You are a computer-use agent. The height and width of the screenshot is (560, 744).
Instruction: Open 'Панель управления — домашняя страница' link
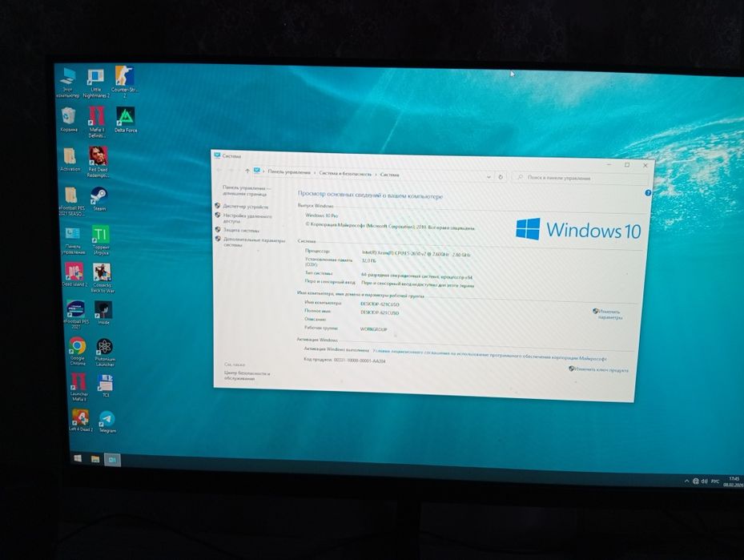pyautogui.click(x=245, y=191)
